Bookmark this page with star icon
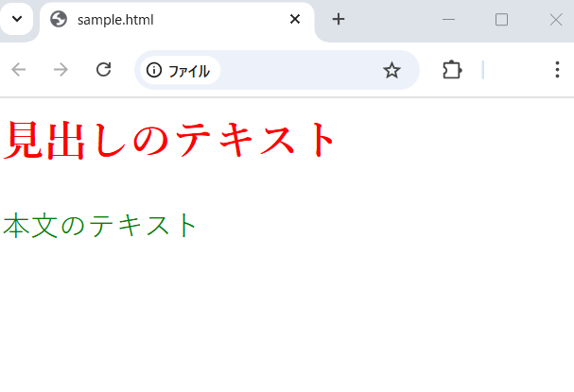The height and width of the screenshot is (392, 574). click(x=391, y=70)
